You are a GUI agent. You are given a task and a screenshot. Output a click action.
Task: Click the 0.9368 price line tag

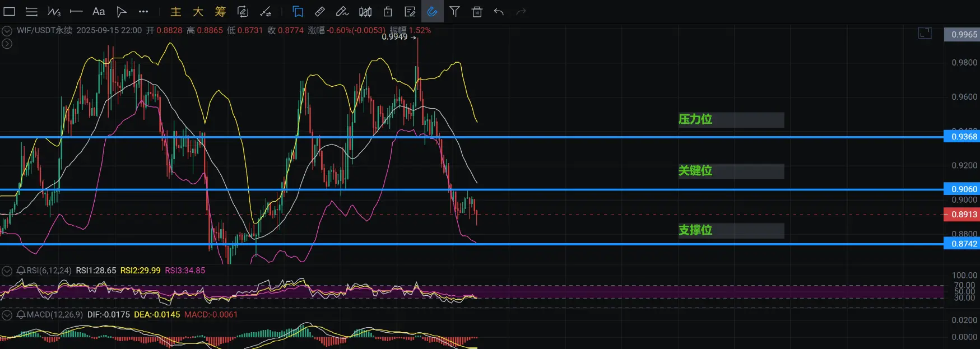[962, 137]
